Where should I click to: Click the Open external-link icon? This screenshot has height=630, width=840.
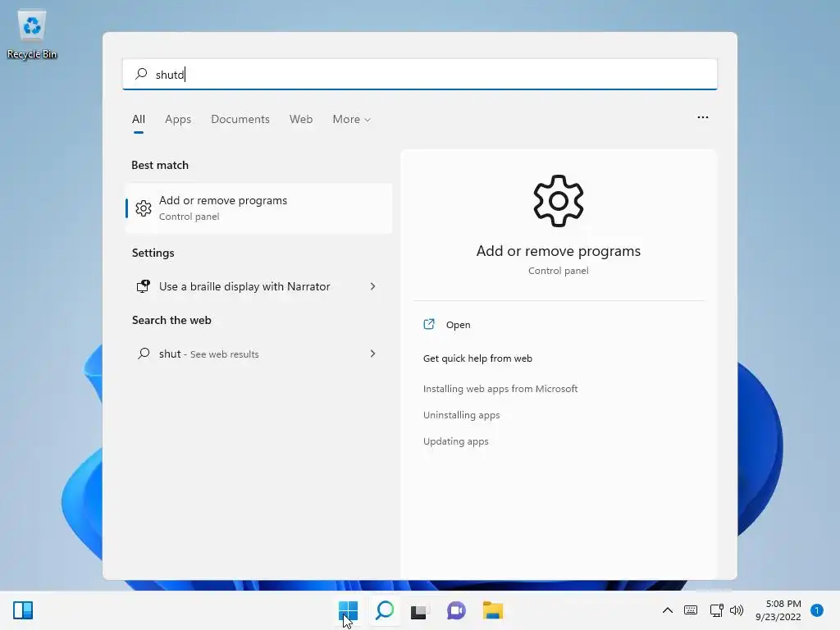429,324
